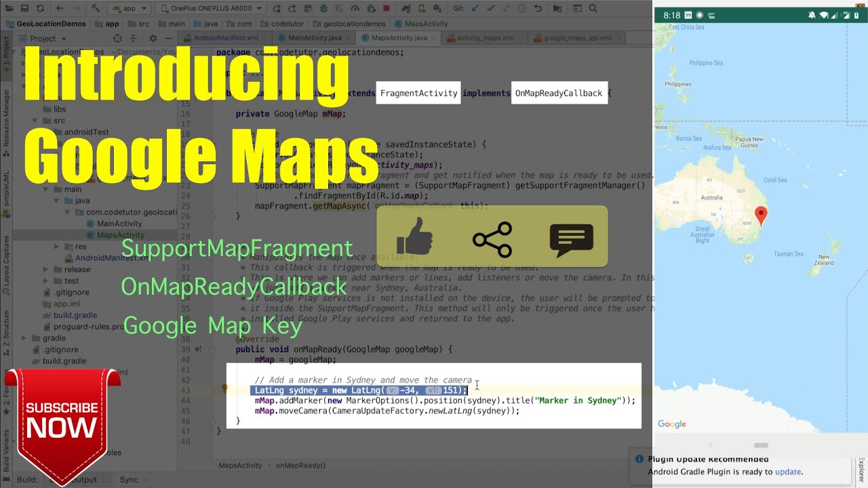Expand the res folder arrow
Viewport: 868px width, 488px height.
click(58, 247)
